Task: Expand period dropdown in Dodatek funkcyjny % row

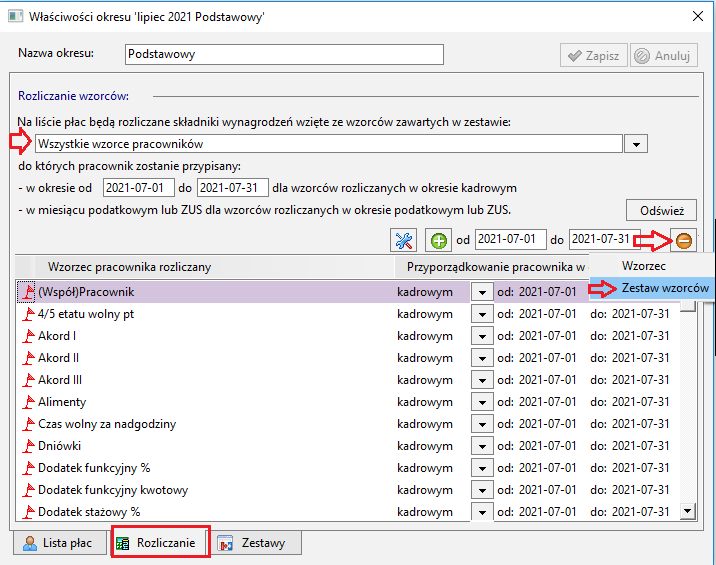Action: (x=482, y=468)
